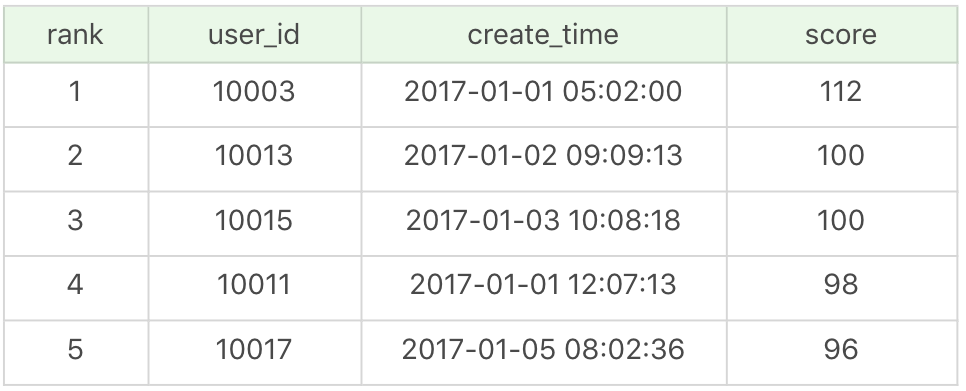Select user_id cell 10013

point(254,156)
